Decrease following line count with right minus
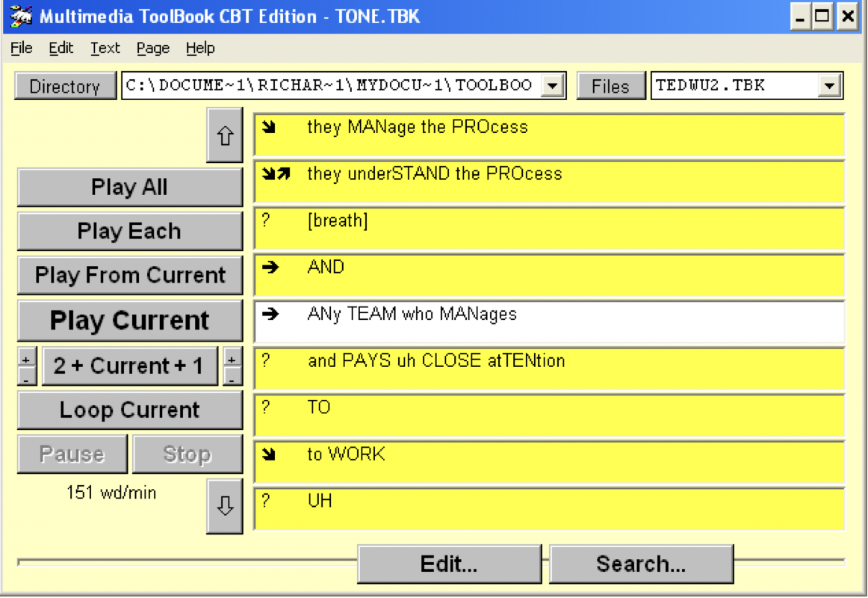The image size is (868, 598). click(232, 377)
